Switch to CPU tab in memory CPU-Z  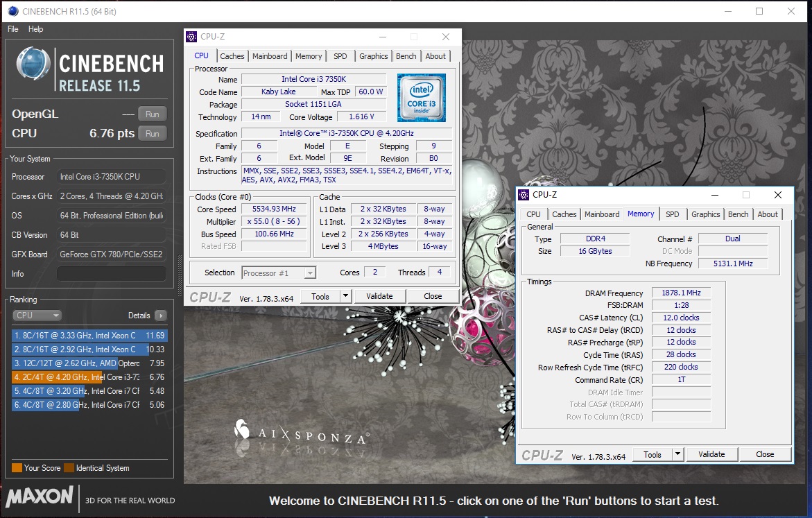coord(533,214)
